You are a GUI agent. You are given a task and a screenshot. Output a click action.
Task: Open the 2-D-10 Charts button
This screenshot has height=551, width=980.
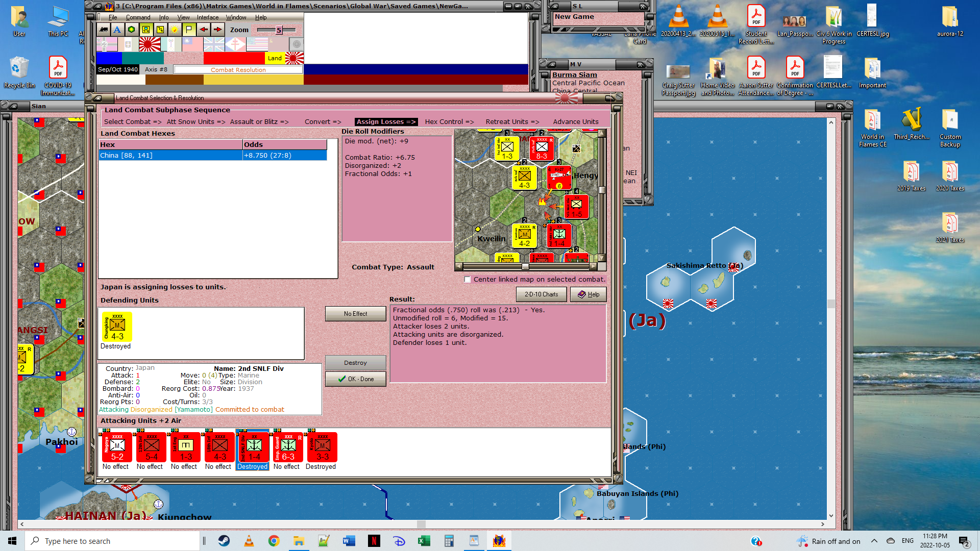[541, 294]
